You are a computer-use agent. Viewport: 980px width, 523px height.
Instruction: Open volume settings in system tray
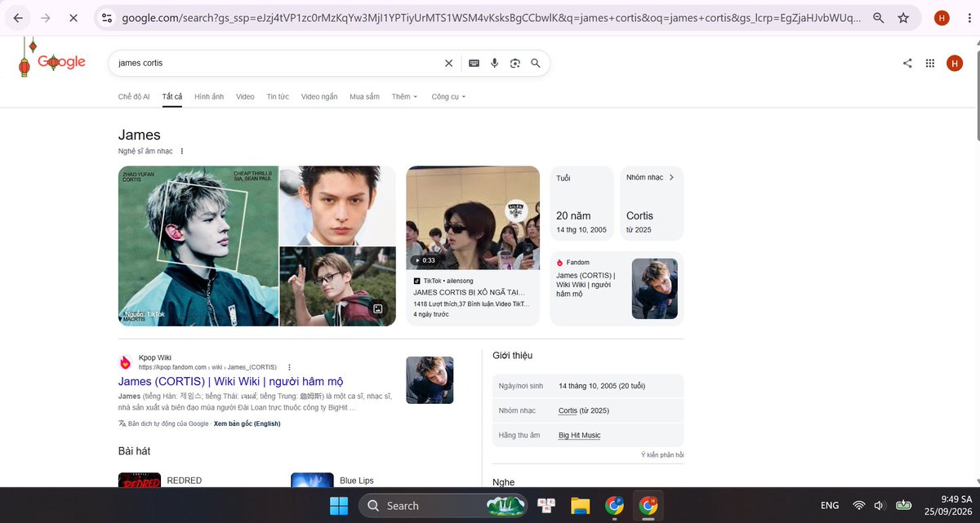(880, 506)
